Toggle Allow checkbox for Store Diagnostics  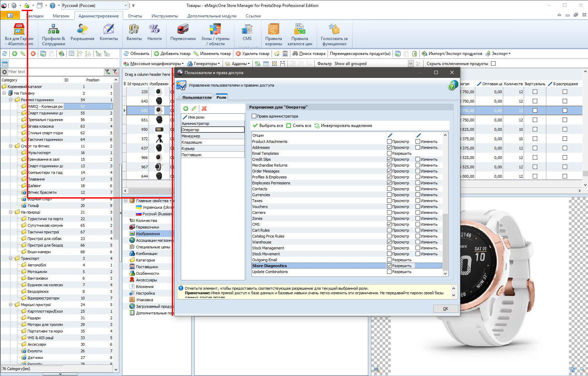coord(389,266)
